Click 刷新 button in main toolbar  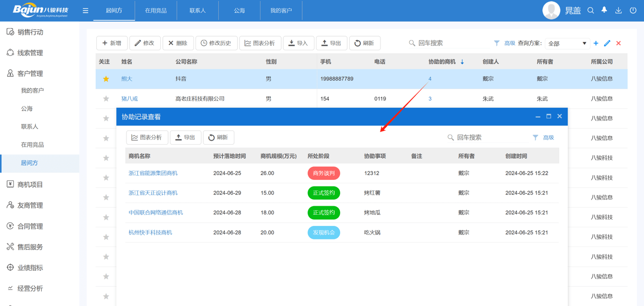(364, 43)
